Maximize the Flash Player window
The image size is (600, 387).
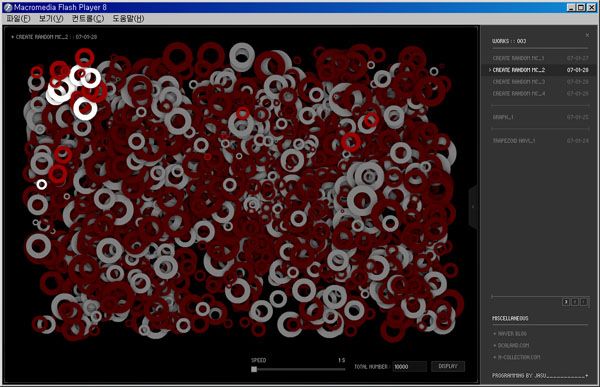coord(581,7)
